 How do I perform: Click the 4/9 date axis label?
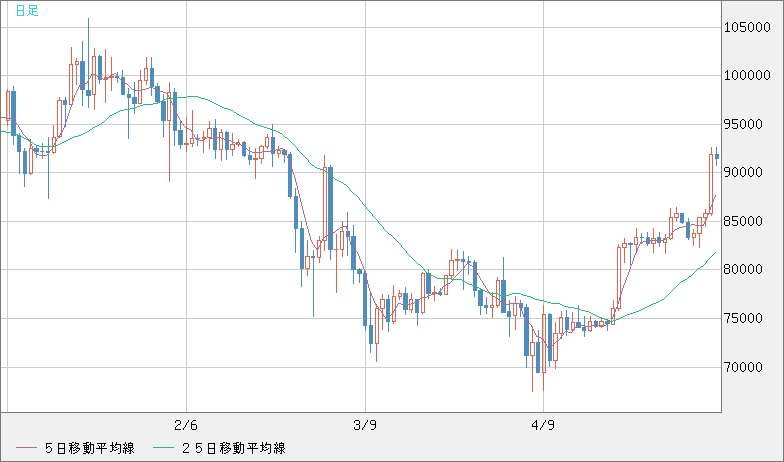544,426
